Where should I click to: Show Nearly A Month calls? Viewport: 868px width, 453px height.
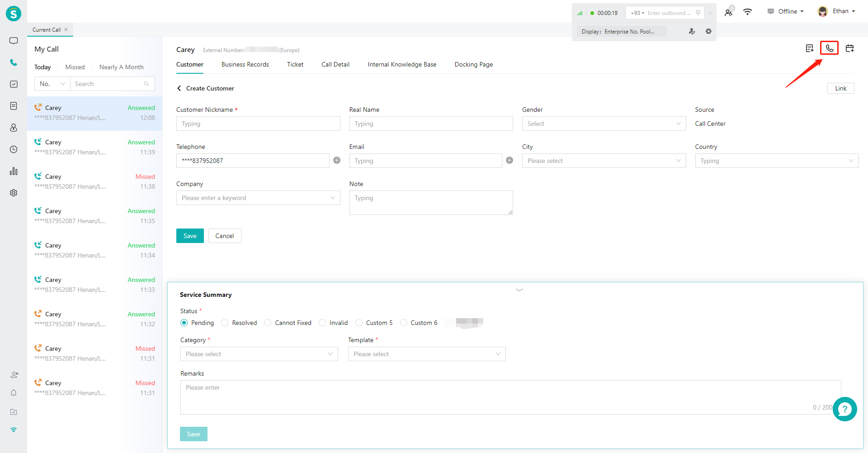point(122,67)
